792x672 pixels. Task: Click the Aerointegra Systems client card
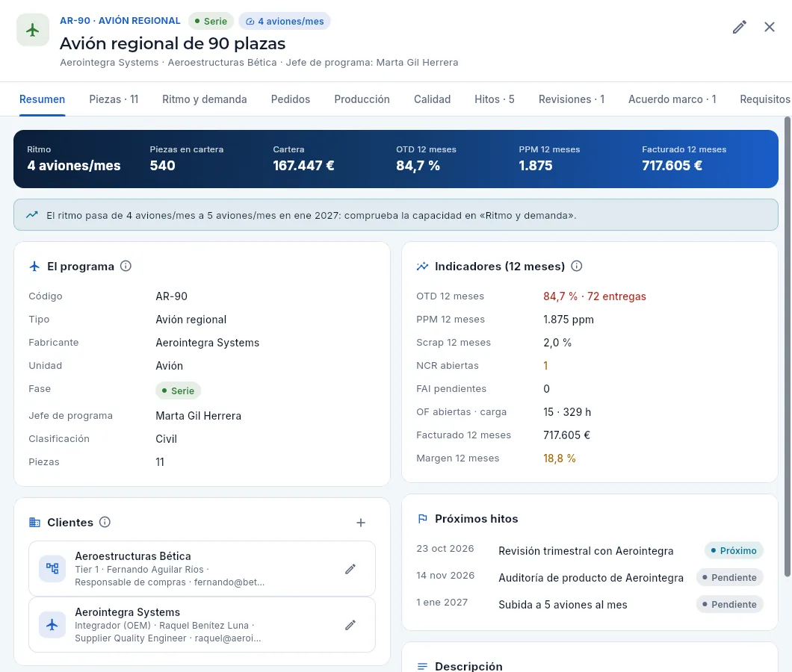(x=202, y=625)
